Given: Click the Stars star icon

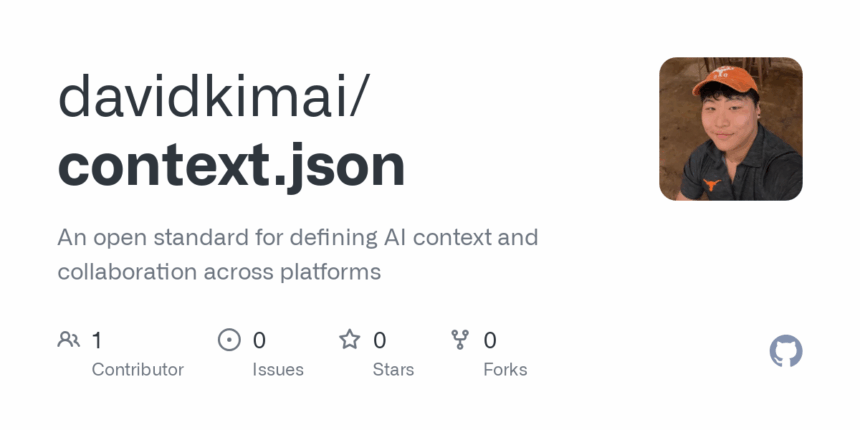Looking at the screenshot, I should pos(349,340).
